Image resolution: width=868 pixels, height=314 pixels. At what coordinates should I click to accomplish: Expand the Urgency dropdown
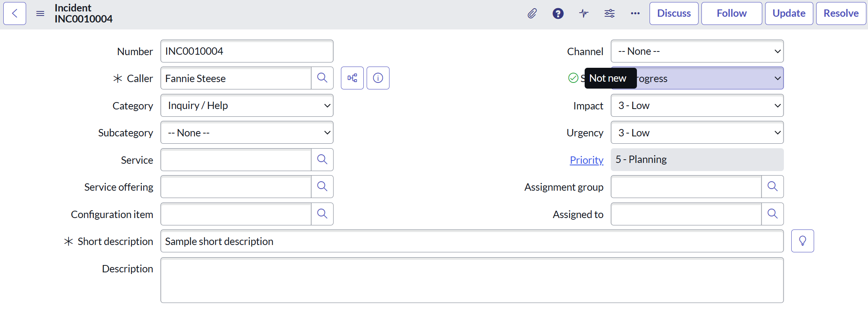pyautogui.click(x=697, y=133)
